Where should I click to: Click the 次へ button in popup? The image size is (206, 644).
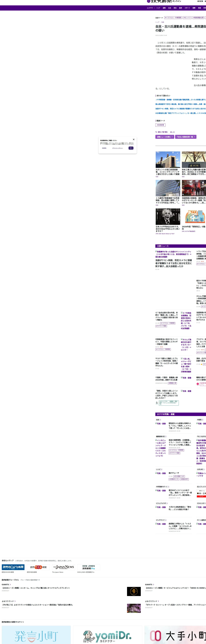131,148
